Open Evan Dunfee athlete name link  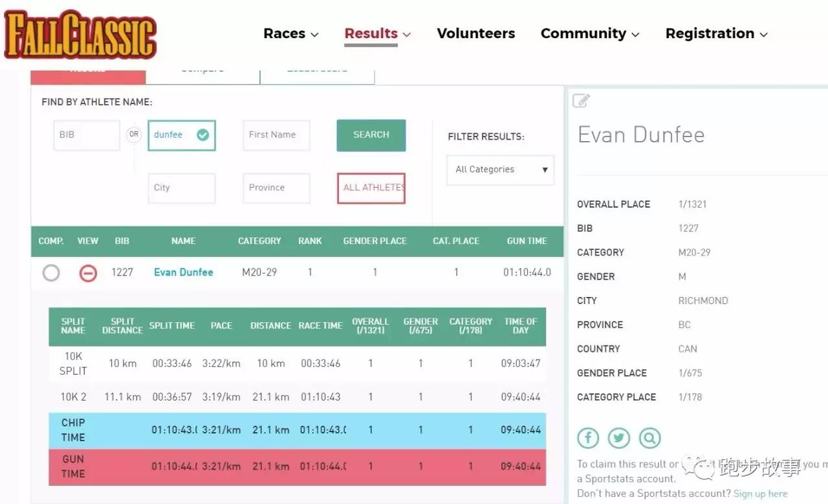[x=183, y=272]
